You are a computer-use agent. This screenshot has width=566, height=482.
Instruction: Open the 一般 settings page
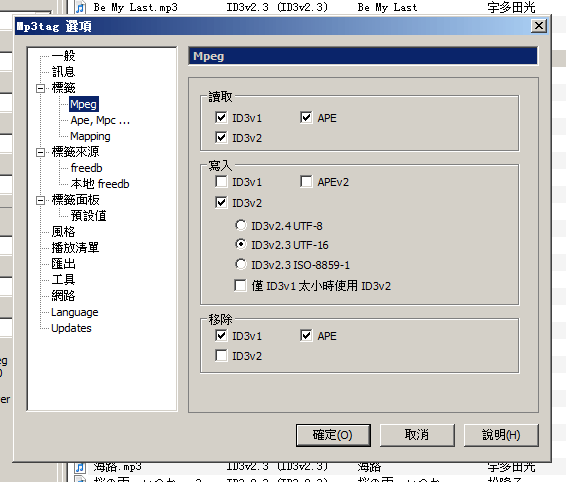(64, 56)
